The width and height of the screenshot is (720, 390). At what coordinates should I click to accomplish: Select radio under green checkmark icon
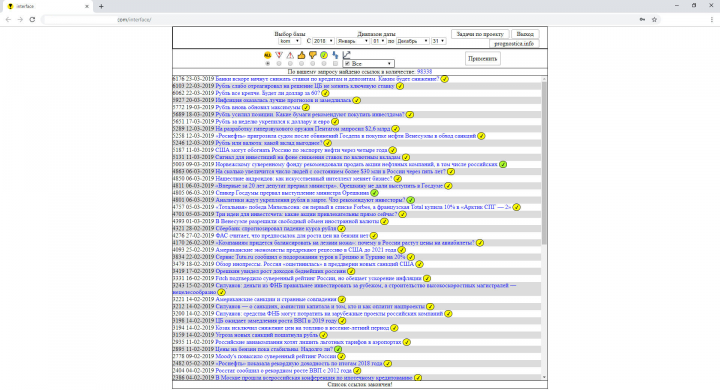coord(324,63)
